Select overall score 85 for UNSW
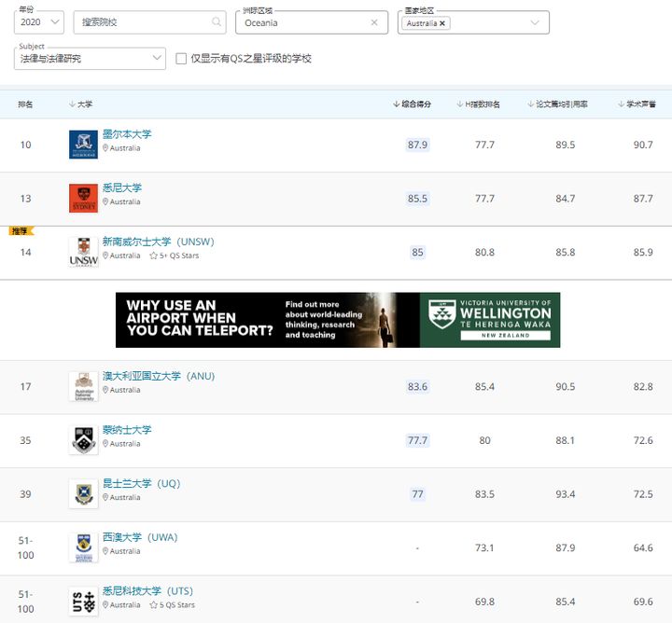The height and width of the screenshot is (623, 672). click(x=417, y=252)
